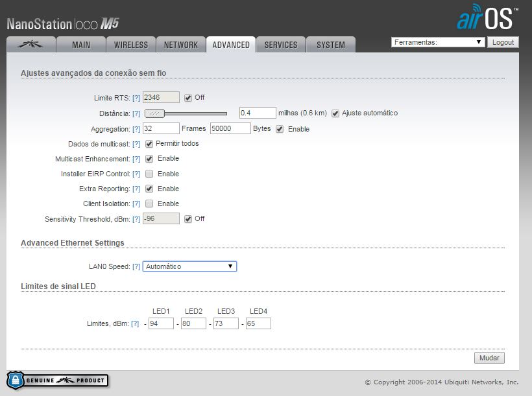Viewport: 532px width, 396px height.
Task: Open help for Sensitivity Threshold
Action: (136, 219)
